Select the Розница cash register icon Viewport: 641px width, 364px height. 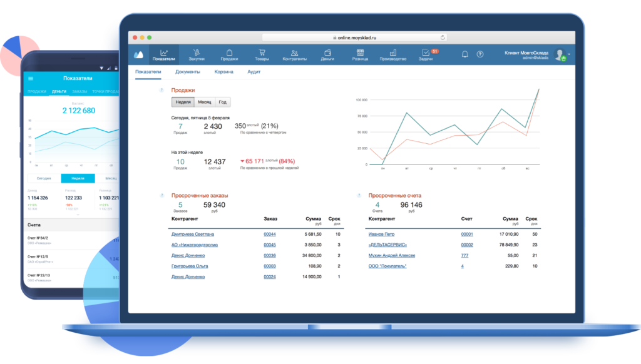(x=360, y=53)
